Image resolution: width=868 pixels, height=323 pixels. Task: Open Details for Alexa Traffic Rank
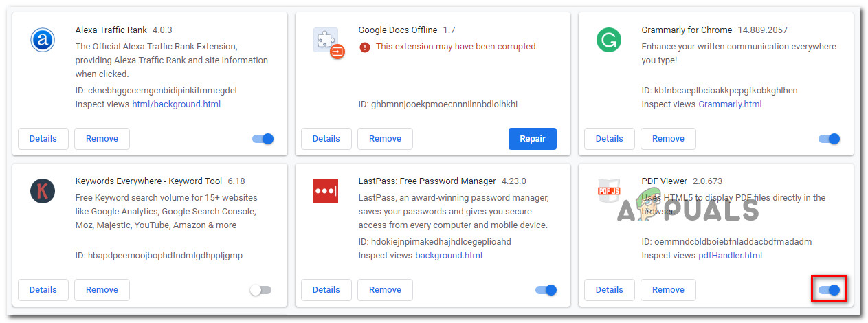pyautogui.click(x=43, y=139)
